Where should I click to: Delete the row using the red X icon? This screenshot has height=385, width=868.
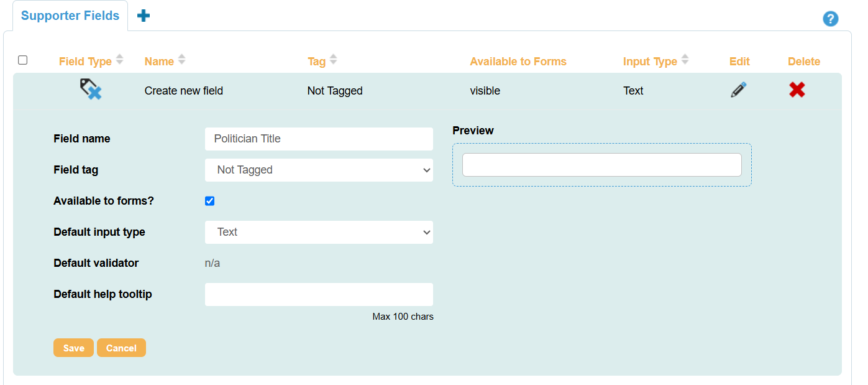[797, 90]
